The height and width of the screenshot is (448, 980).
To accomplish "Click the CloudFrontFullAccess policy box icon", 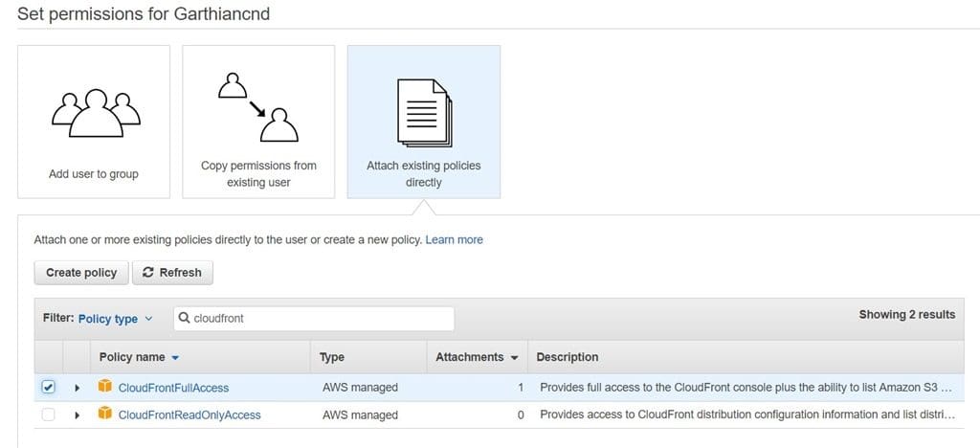I will (x=105, y=387).
